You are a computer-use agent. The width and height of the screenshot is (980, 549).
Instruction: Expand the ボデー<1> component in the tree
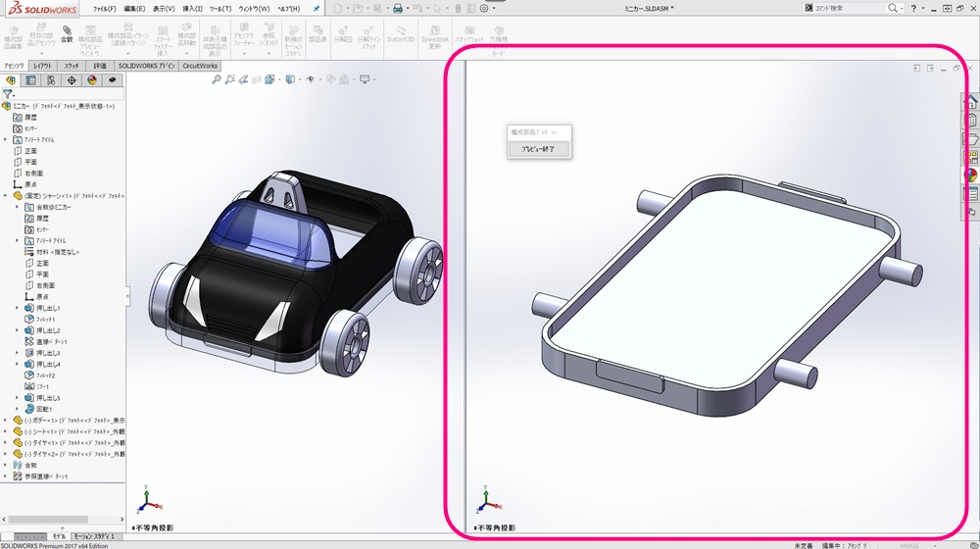pos(5,420)
